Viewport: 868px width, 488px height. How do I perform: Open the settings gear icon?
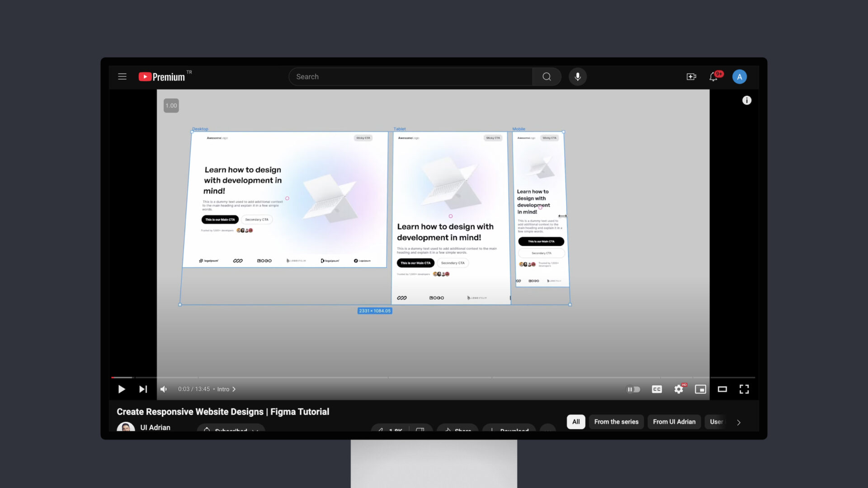pos(679,389)
